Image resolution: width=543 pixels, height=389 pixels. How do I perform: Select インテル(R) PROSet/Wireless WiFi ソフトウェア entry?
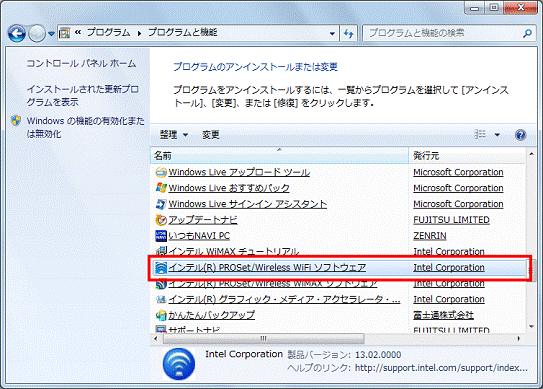coord(267,268)
